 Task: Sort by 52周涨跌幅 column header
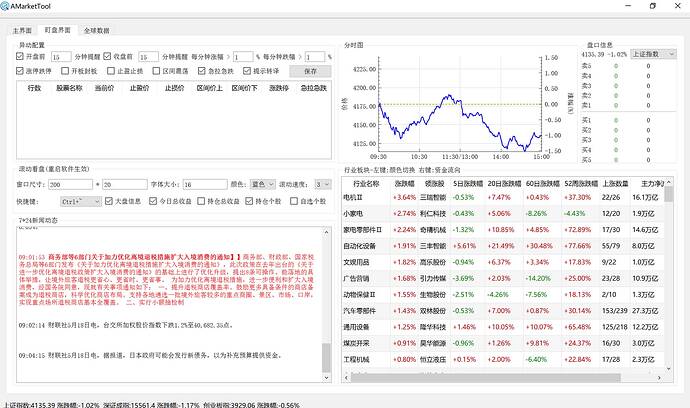click(581, 184)
